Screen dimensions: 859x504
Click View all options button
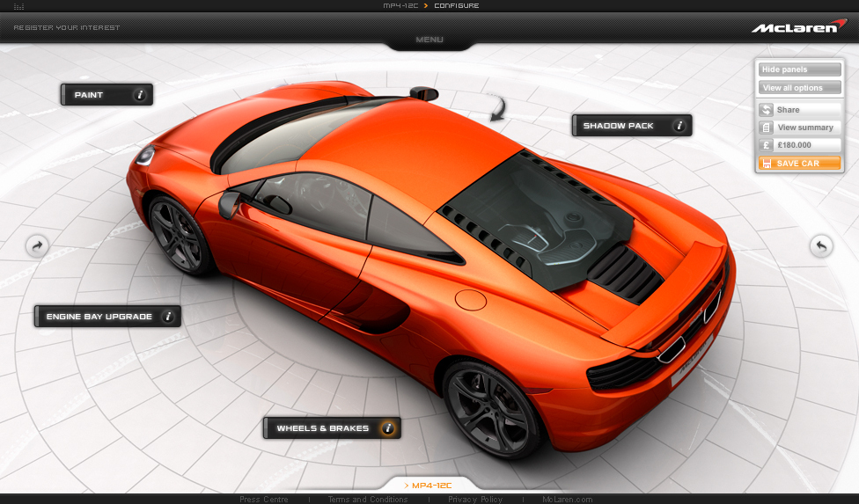pyautogui.click(x=800, y=88)
